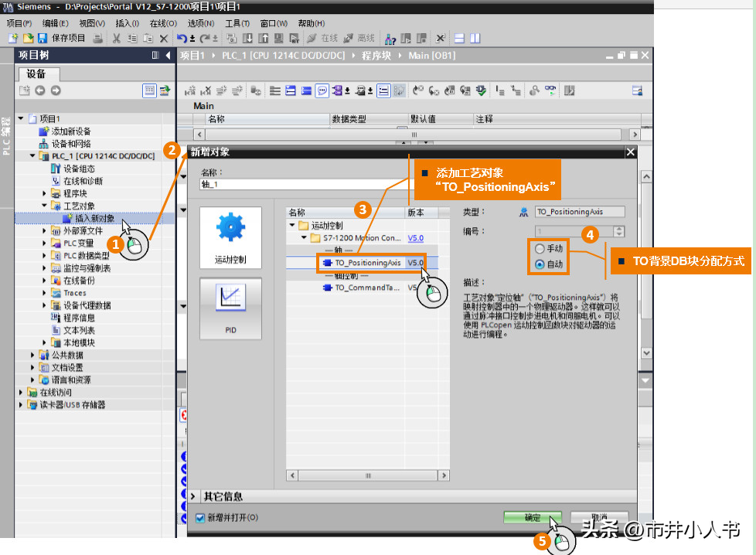Expand the 程序块 tree node
The image size is (756, 555).
45,193
